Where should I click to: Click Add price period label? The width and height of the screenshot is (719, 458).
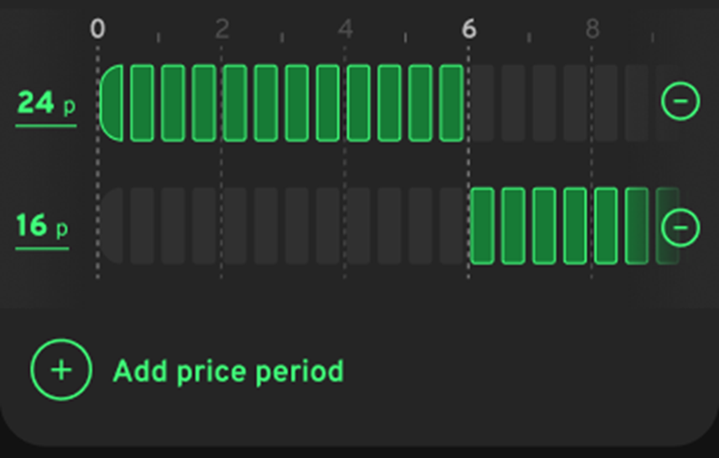(x=228, y=371)
